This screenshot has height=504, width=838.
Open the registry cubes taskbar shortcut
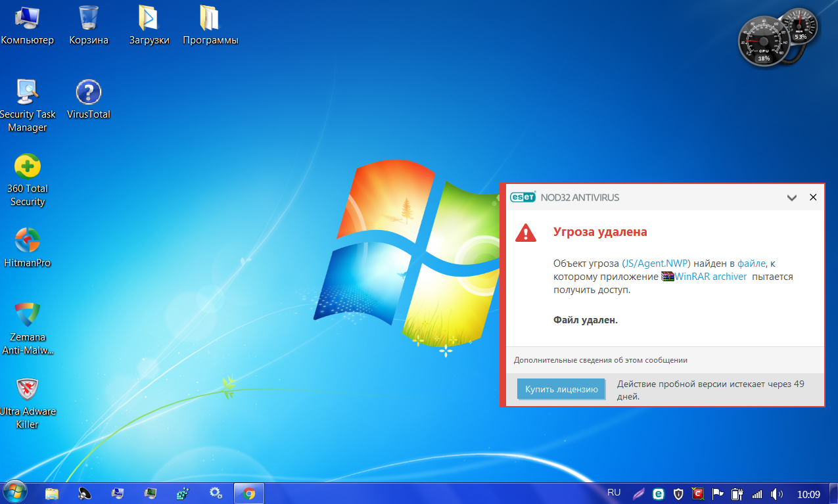tap(183, 493)
